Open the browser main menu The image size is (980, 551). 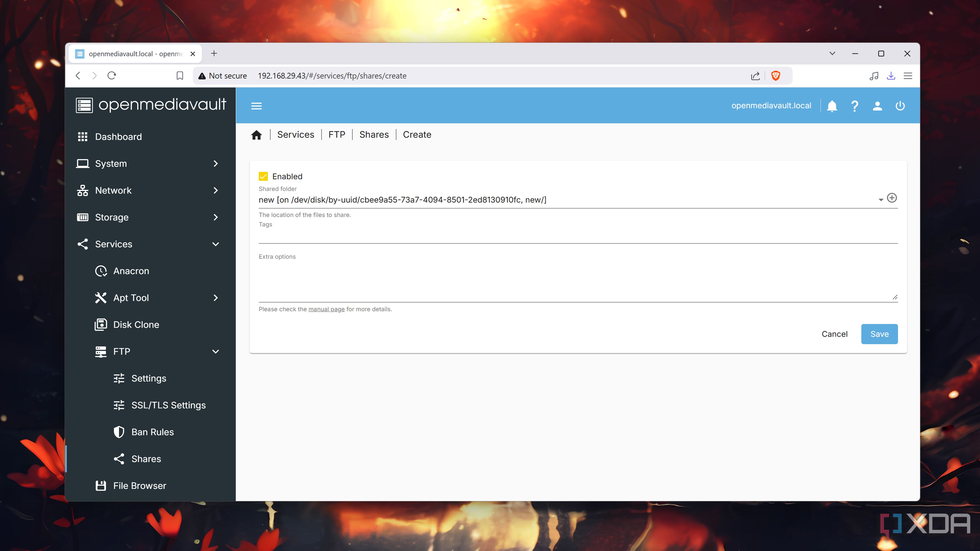coord(908,76)
